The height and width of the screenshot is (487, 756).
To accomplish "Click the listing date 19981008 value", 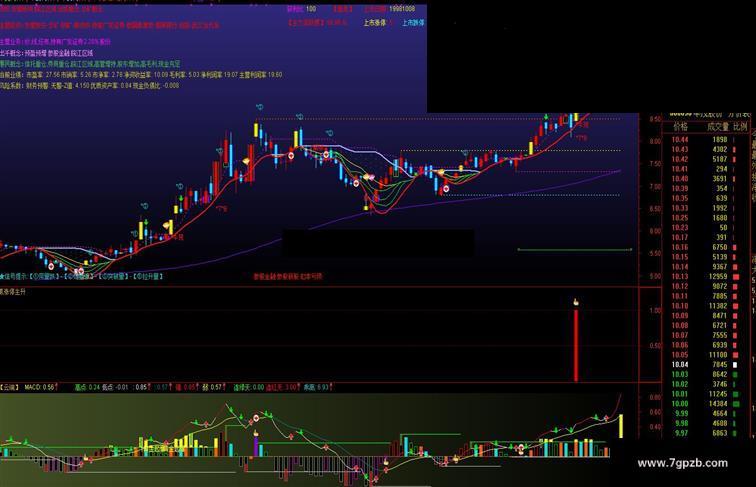I will tap(402, 9).
